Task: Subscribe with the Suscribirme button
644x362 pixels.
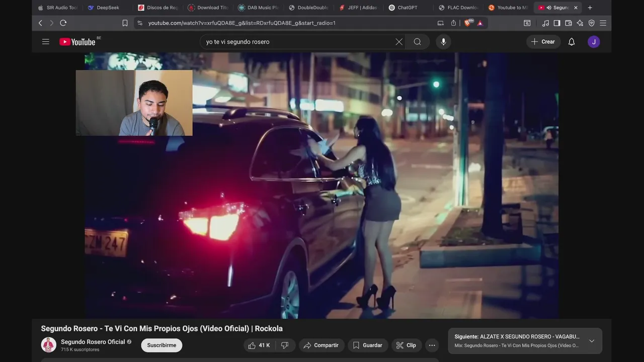Action: (x=162, y=345)
